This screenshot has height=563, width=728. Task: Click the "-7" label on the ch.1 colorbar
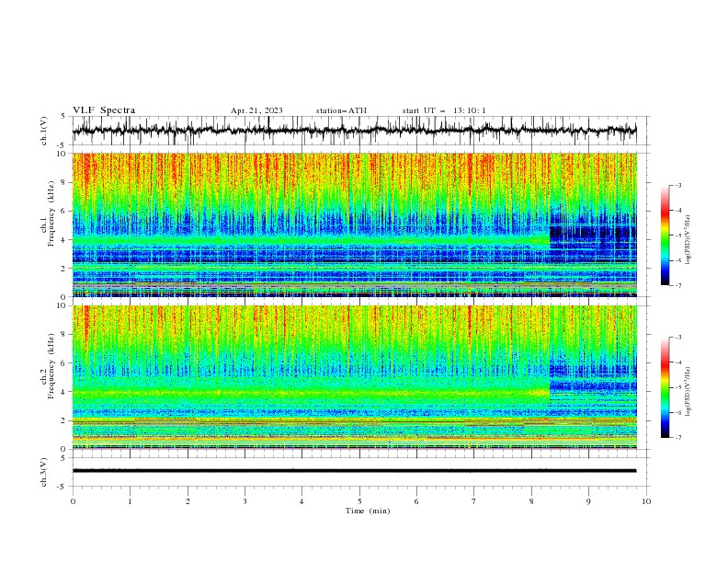[x=677, y=285]
